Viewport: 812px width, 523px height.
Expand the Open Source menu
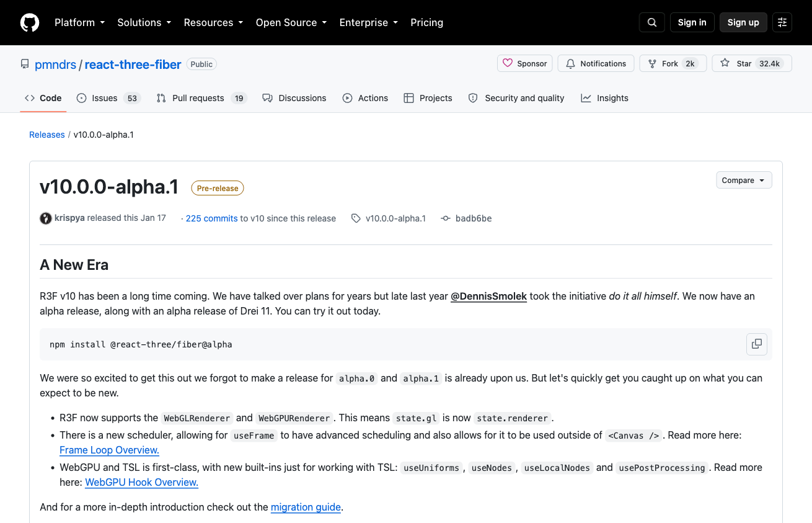[x=291, y=22]
